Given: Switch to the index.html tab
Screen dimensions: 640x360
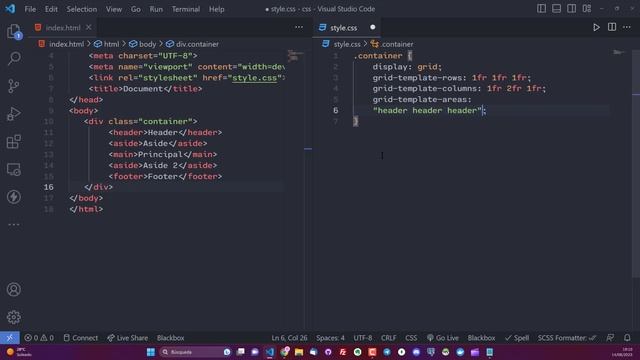Looking at the screenshot, I should pos(63,28).
